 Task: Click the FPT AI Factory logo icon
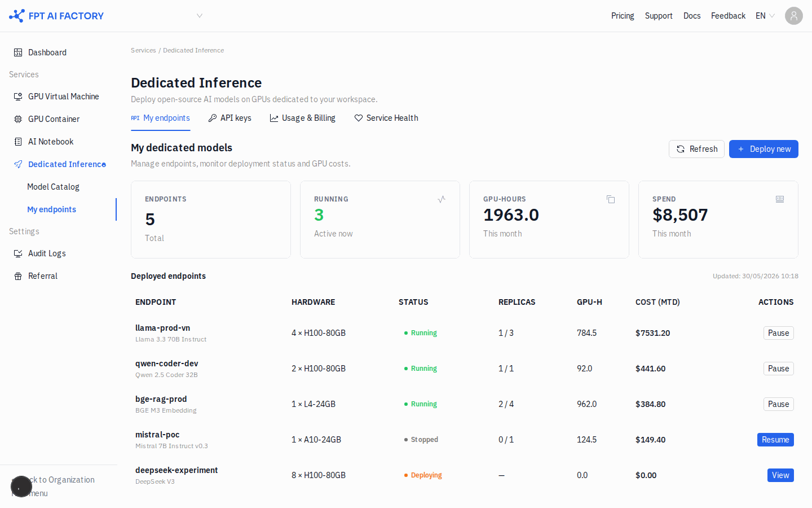[x=17, y=16]
